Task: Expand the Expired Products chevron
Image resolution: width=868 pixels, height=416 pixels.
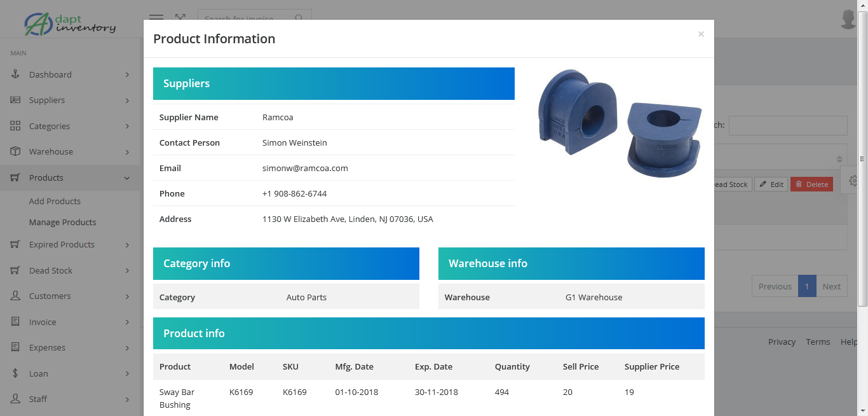Action: coord(127,245)
